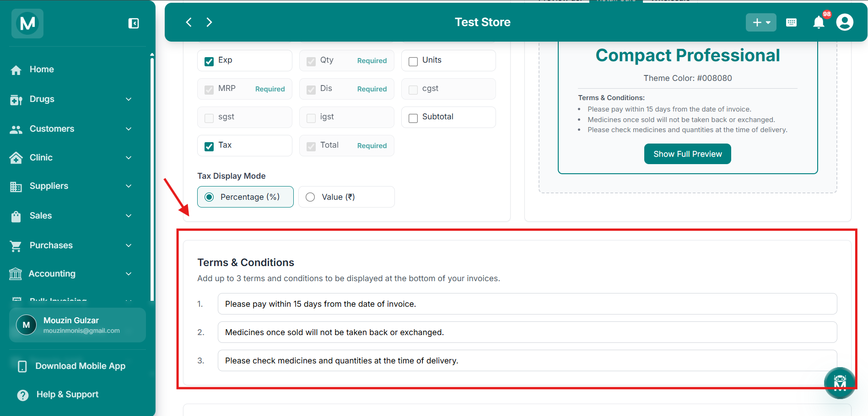Screen dimensions: 868x416
Task: Open notifications bell with 98 badge
Action: coord(819,22)
